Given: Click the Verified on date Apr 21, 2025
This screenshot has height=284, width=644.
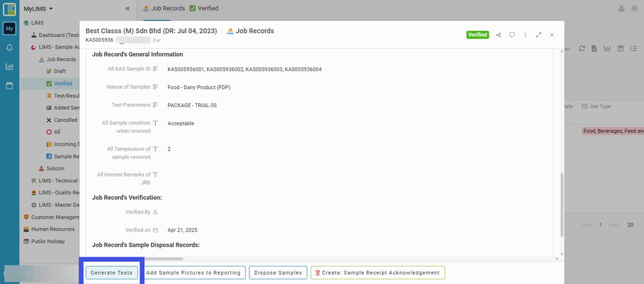Looking at the screenshot, I should [183, 230].
